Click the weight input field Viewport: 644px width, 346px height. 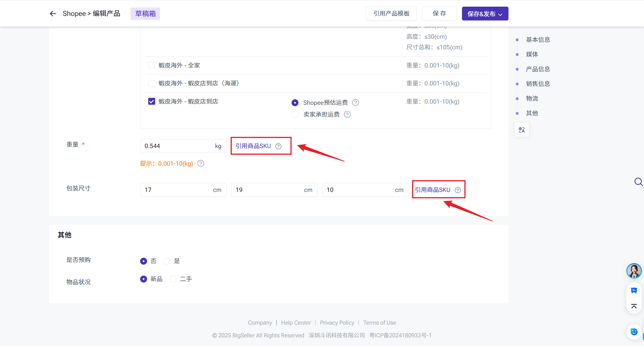click(x=176, y=146)
